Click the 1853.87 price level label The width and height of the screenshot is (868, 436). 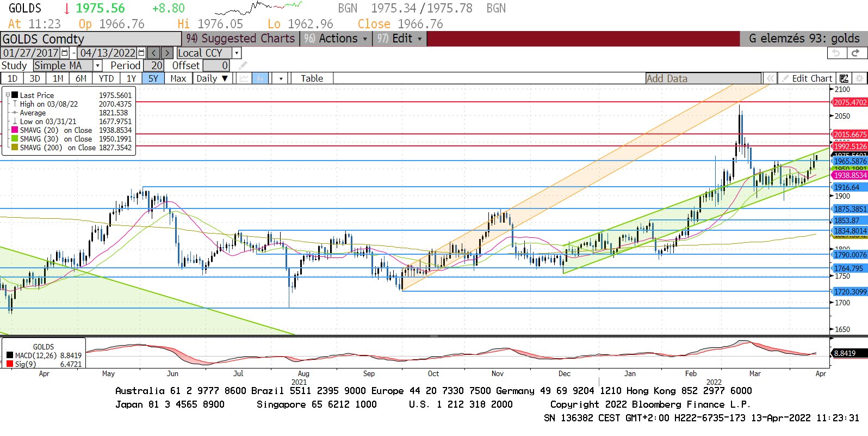(x=850, y=220)
